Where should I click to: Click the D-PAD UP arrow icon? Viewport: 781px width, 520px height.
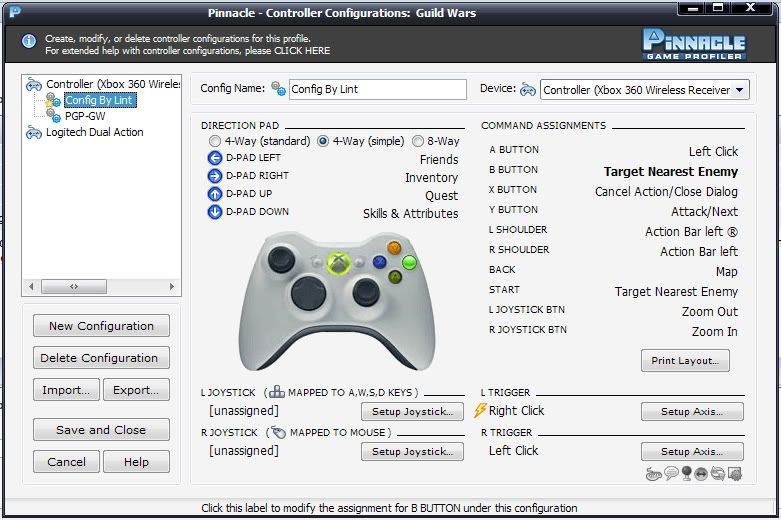215,194
